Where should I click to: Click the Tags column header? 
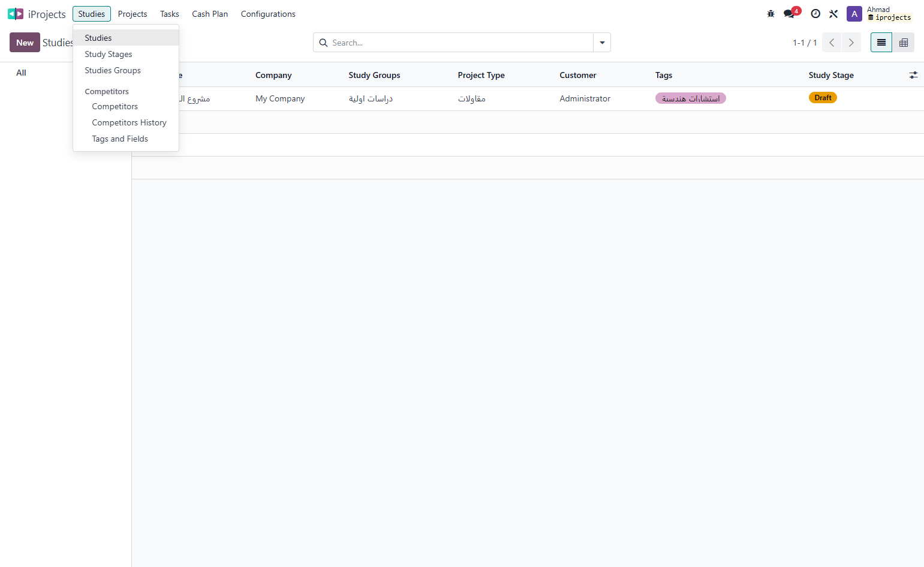664,75
